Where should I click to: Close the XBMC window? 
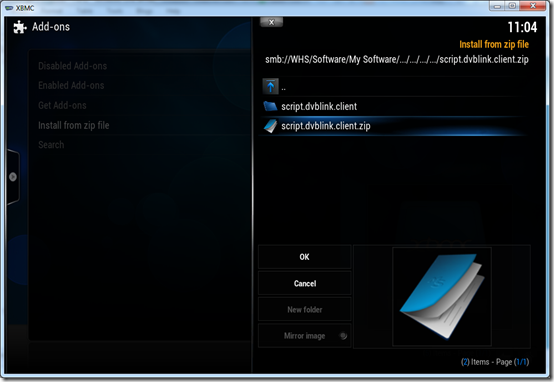click(533, 6)
